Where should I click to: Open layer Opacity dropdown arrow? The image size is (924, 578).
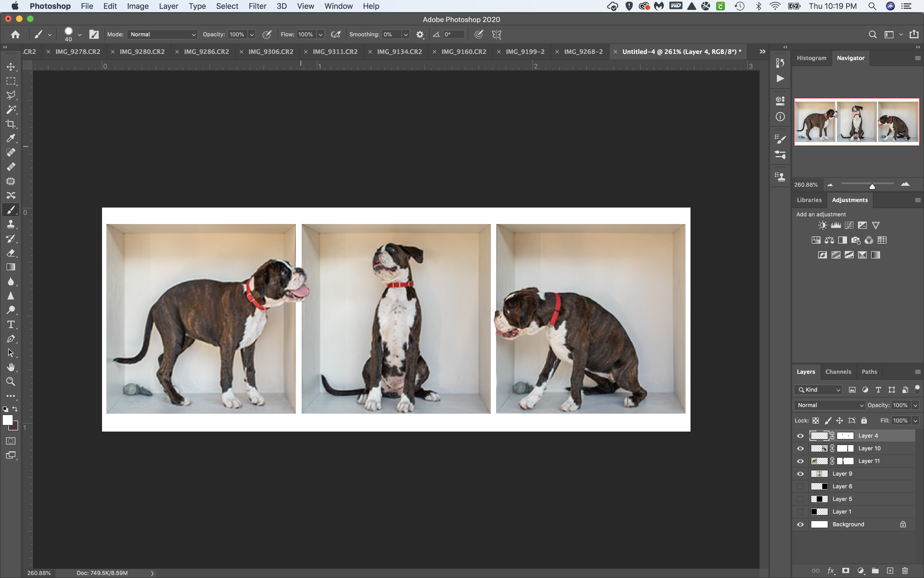click(x=915, y=405)
